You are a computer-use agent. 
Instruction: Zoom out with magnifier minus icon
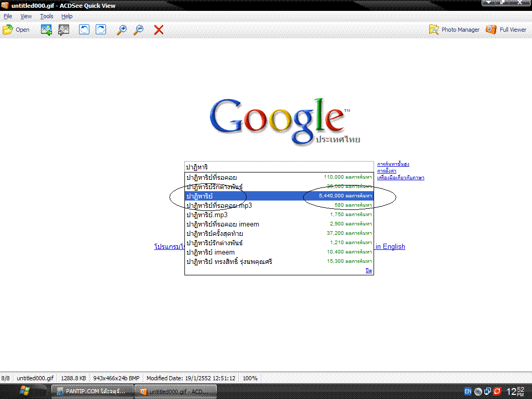(138, 30)
